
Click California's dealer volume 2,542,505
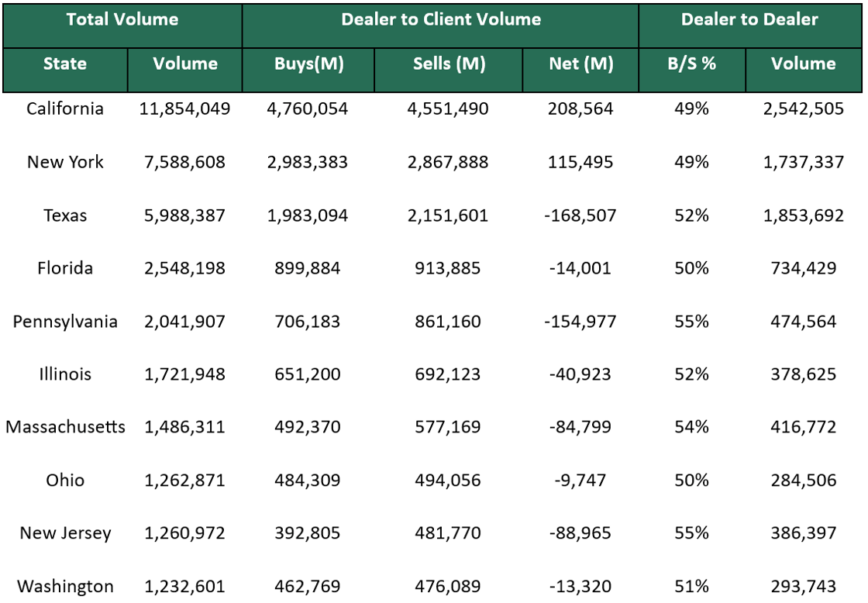tap(803, 109)
